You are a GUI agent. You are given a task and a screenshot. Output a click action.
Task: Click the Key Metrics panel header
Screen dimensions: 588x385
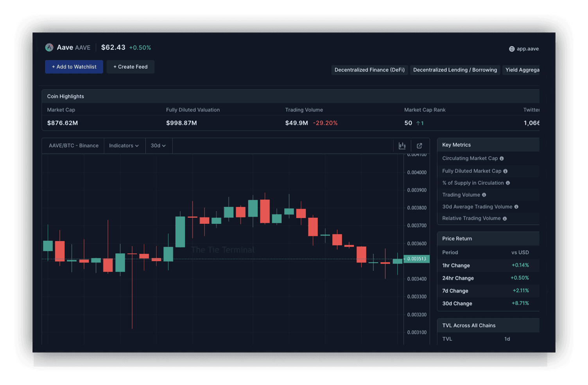[488, 145]
